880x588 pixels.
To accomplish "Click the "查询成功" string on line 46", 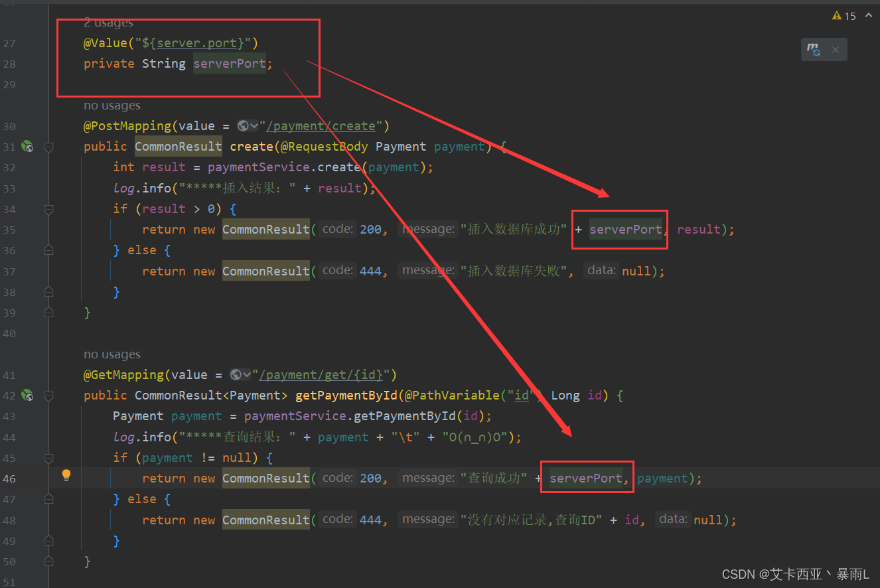I will tap(494, 478).
